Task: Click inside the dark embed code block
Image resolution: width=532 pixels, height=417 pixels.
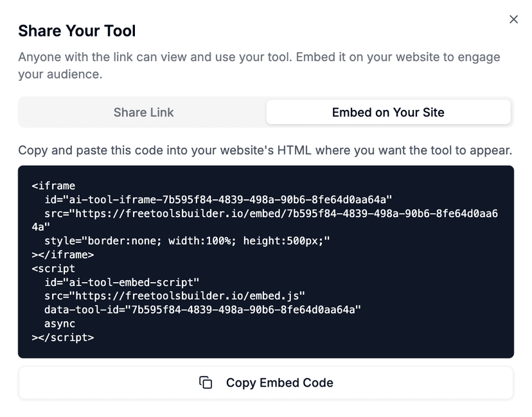Action: (266, 260)
